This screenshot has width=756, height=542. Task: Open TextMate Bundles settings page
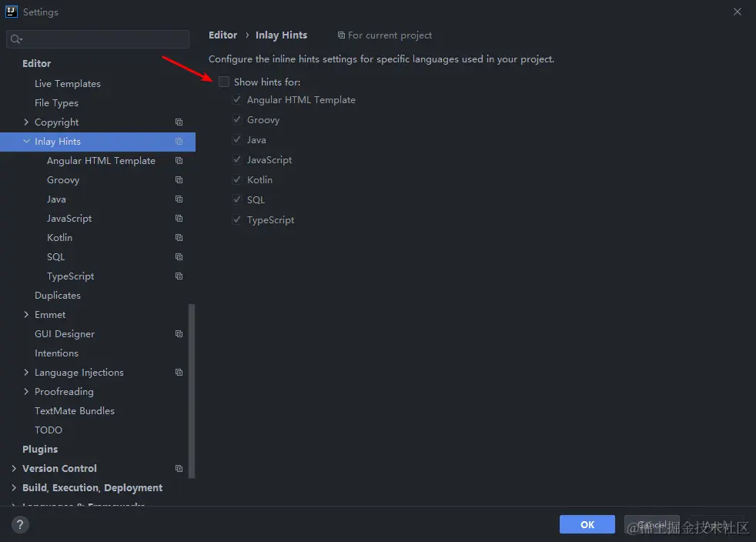tap(75, 411)
